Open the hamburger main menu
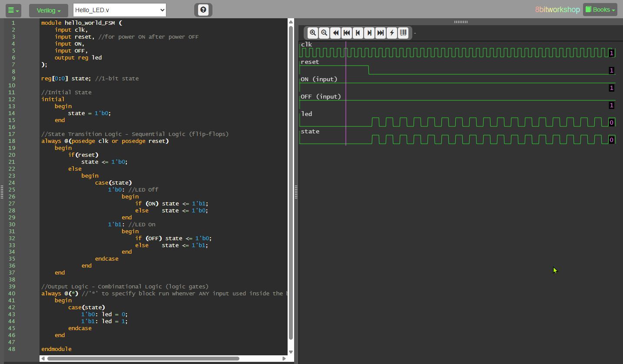This screenshot has height=364, width=623. tap(13, 10)
